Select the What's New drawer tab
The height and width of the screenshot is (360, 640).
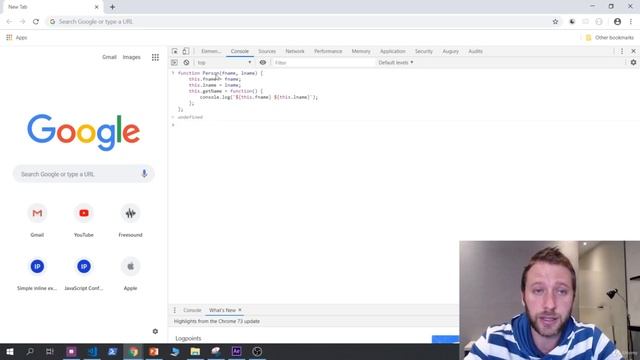click(x=222, y=310)
